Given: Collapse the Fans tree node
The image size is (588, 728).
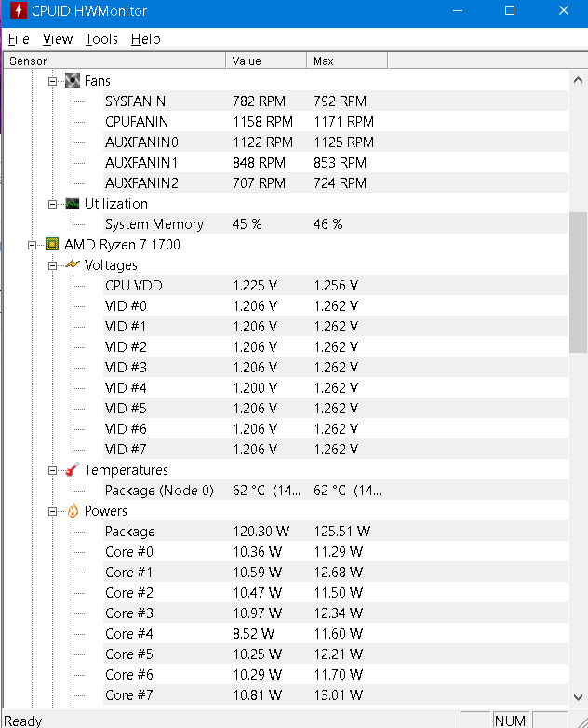Looking at the screenshot, I should (x=52, y=81).
